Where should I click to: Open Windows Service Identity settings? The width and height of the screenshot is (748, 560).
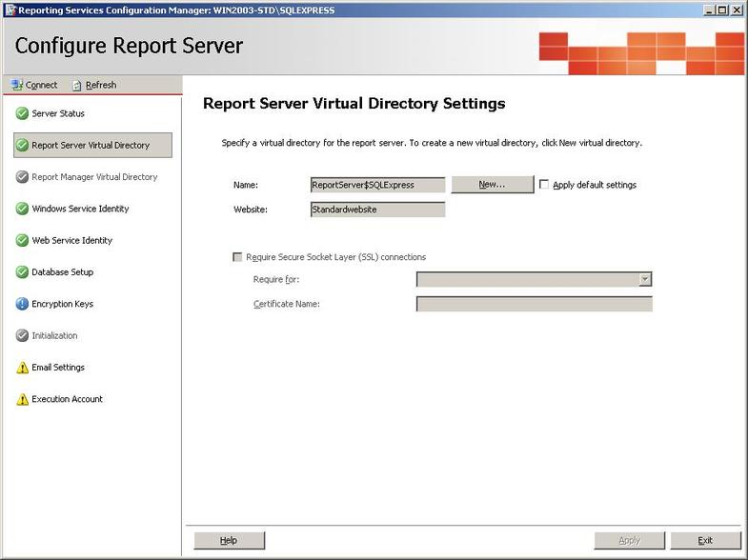[x=80, y=209]
